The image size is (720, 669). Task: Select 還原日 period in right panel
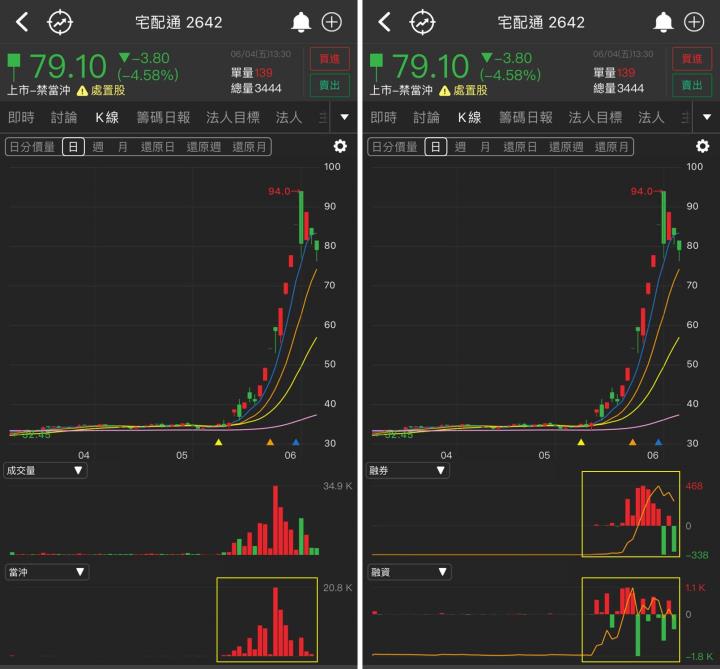pos(520,147)
